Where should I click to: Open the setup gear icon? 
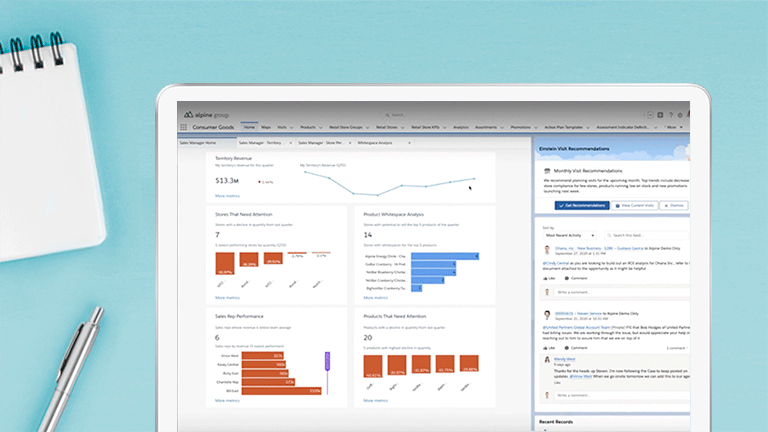680,115
